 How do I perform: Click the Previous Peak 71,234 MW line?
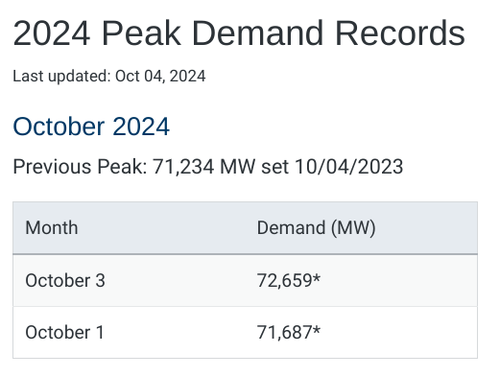208,166
